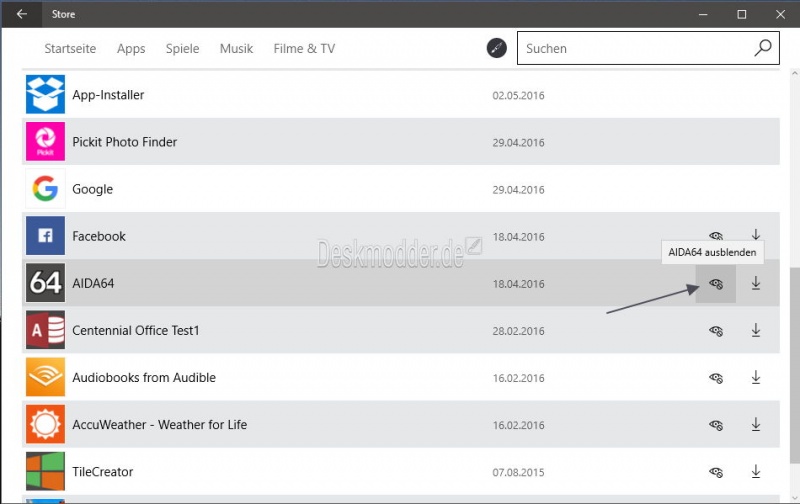Screen dimensions: 800x504
Task: Switch to the Musik tab
Action: [236, 48]
